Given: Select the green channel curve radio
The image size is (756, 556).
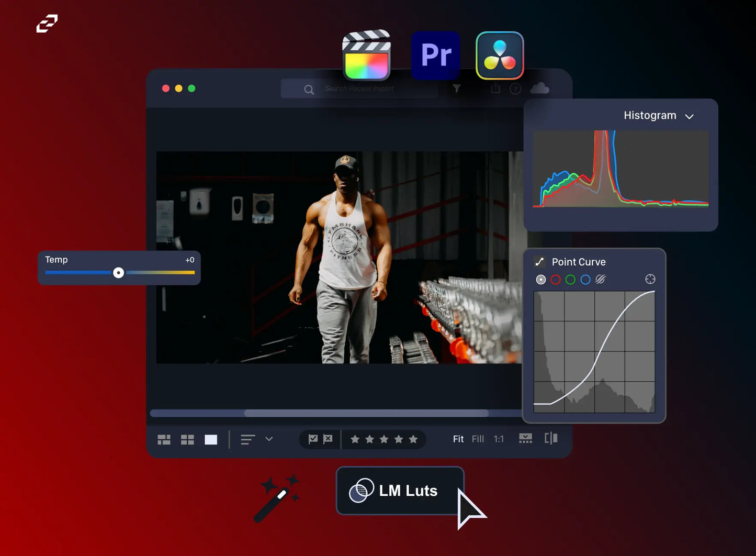Looking at the screenshot, I should (570, 280).
